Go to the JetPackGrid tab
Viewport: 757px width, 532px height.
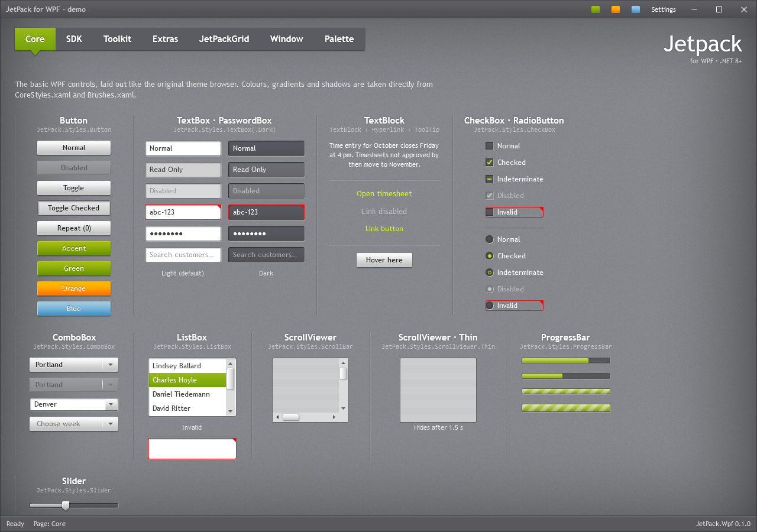click(x=224, y=39)
